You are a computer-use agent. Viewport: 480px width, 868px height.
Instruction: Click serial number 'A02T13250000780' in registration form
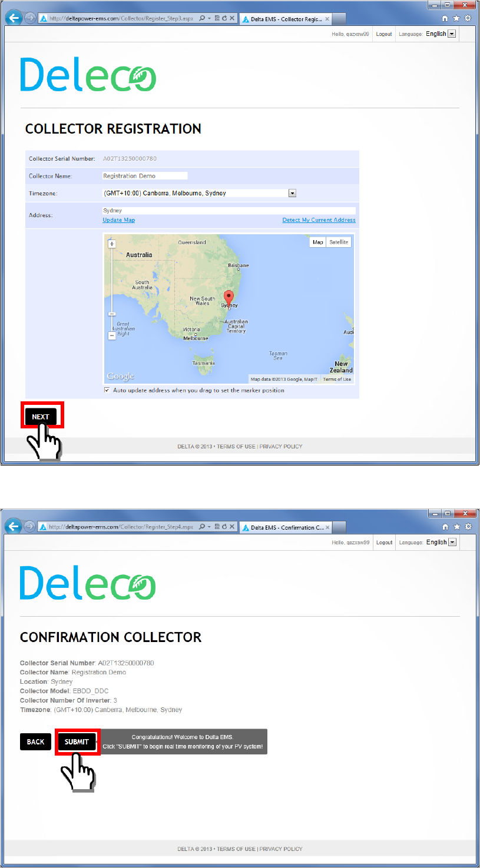pyautogui.click(x=130, y=158)
